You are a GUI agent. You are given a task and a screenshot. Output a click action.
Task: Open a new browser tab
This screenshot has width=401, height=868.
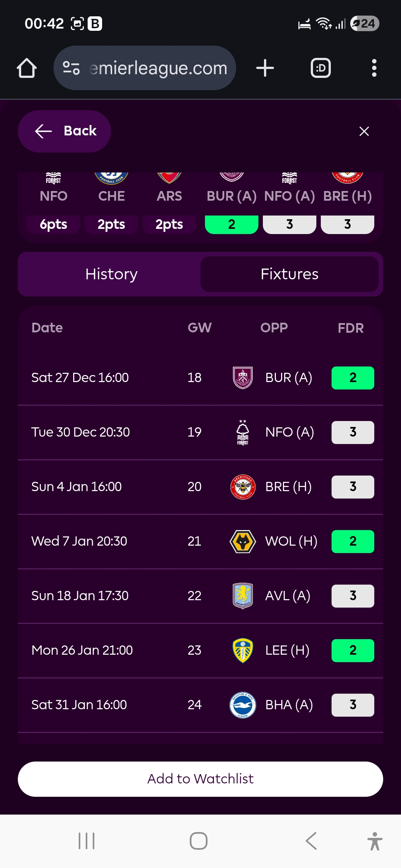coord(265,68)
